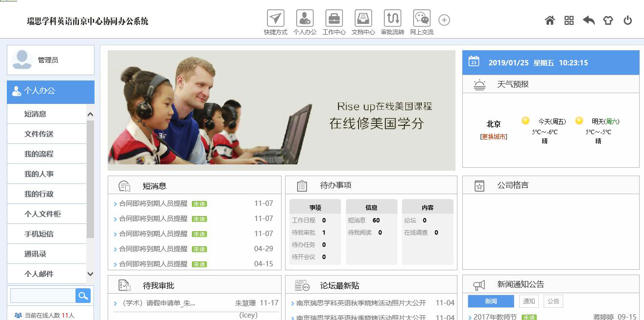The height and width of the screenshot is (320, 644).
Task: Click the apps grid icon at top right
Action: click(x=568, y=20)
